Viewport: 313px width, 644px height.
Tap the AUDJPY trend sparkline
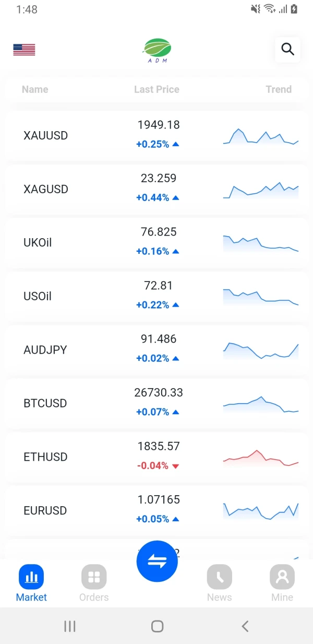point(260,350)
